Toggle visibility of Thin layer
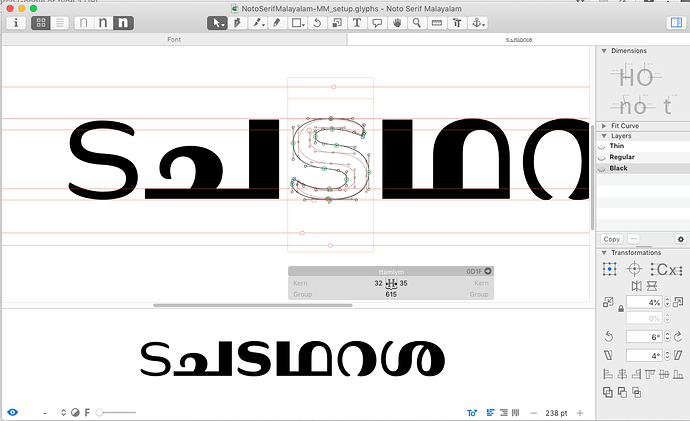The width and height of the screenshot is (690, 421). point(602,146)
